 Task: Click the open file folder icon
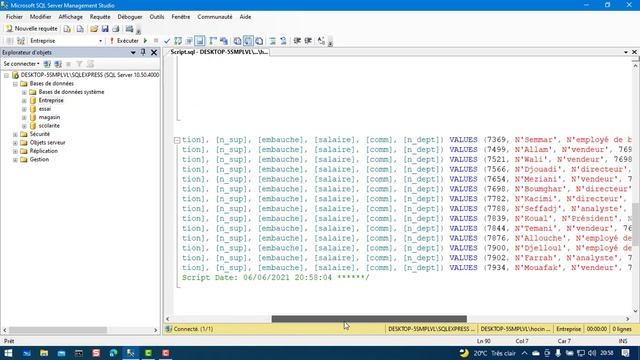point(94,29)
